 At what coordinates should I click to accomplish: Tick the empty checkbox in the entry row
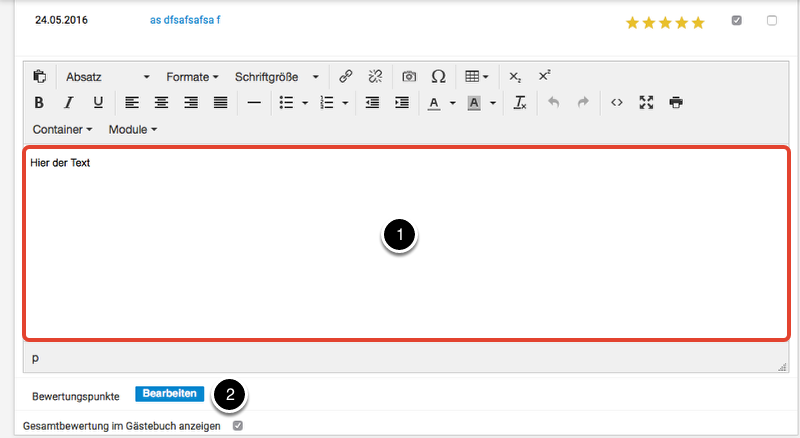click(x=771, y=20)
